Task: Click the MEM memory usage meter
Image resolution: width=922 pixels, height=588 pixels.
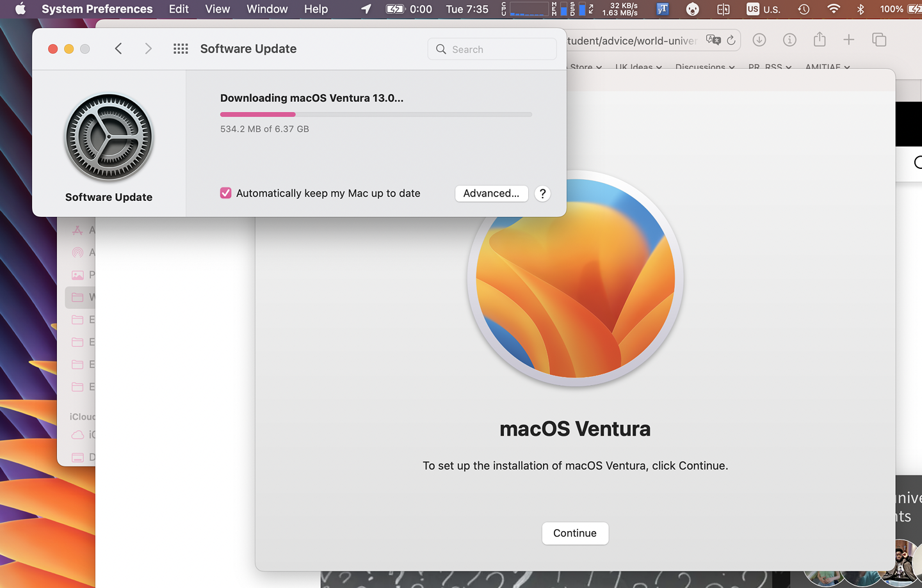Action: (559, 9)
